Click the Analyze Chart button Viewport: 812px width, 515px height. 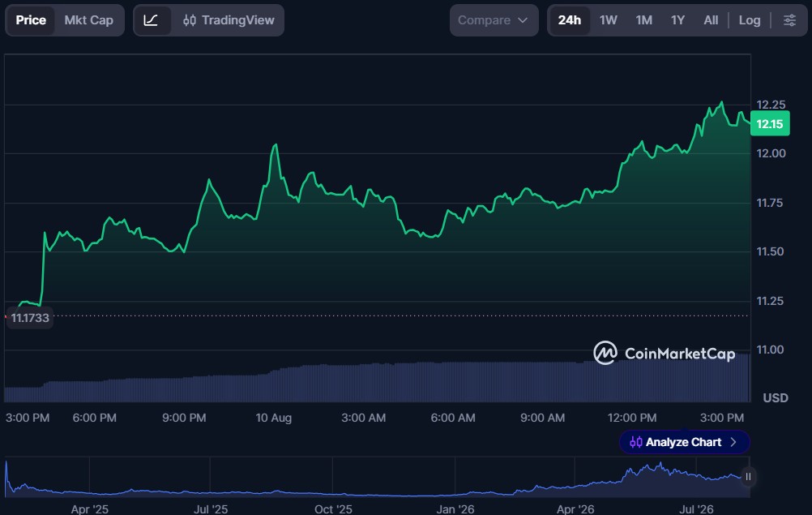pos(684,442)
